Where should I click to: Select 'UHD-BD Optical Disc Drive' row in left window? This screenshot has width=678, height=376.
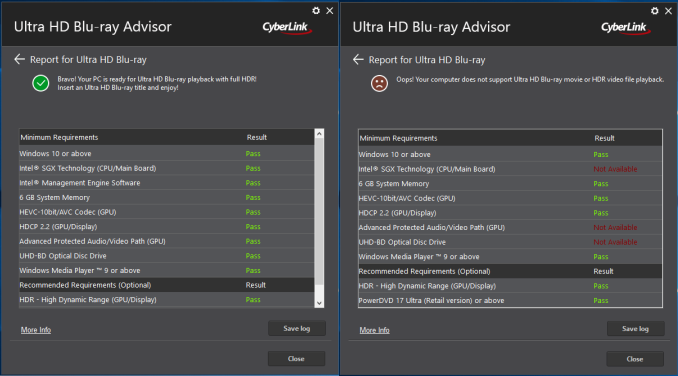(x=166, y=256)
